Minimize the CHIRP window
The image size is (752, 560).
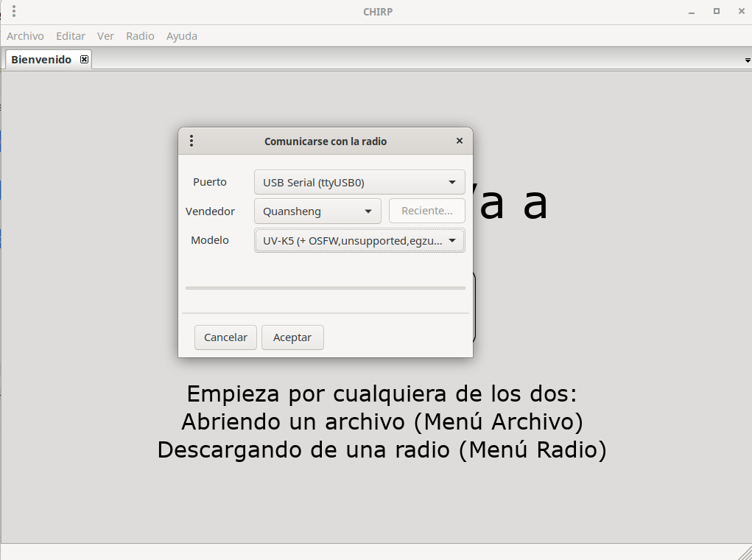[x=692, y=12]
